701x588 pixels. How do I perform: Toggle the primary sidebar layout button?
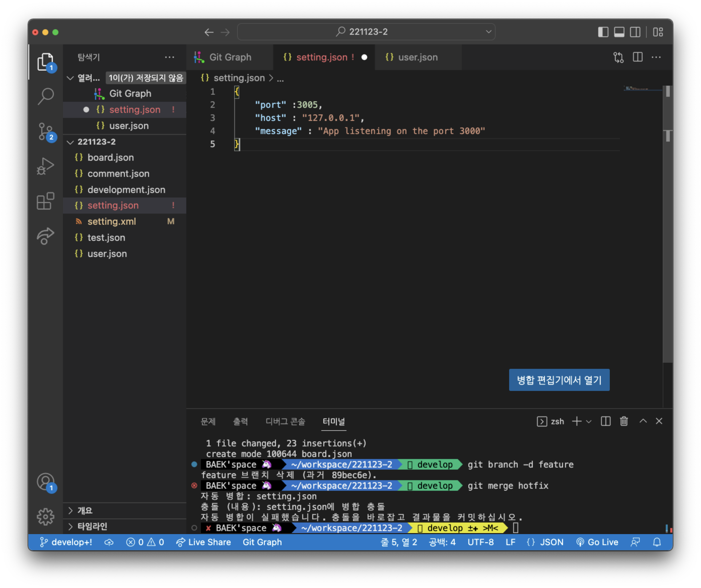(603, 32)
